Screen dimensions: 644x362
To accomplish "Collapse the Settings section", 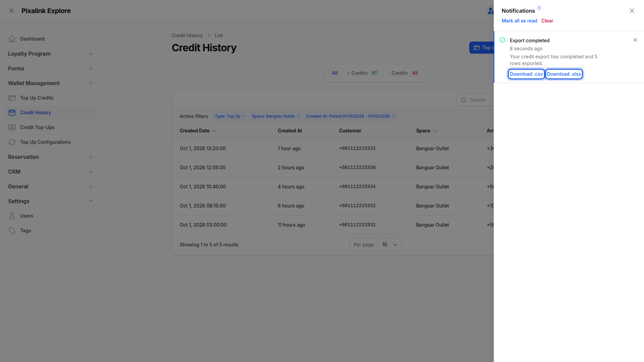I will [91, 201].
